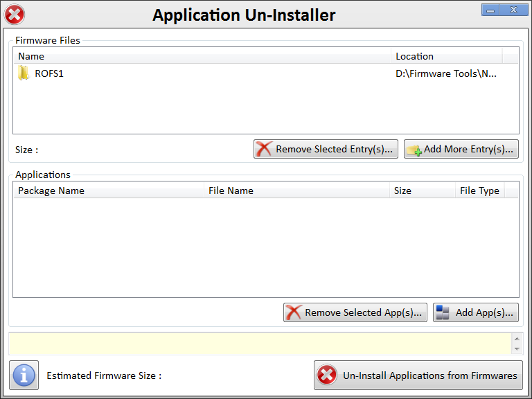Sort applications by File Type column

pos(479,190)
